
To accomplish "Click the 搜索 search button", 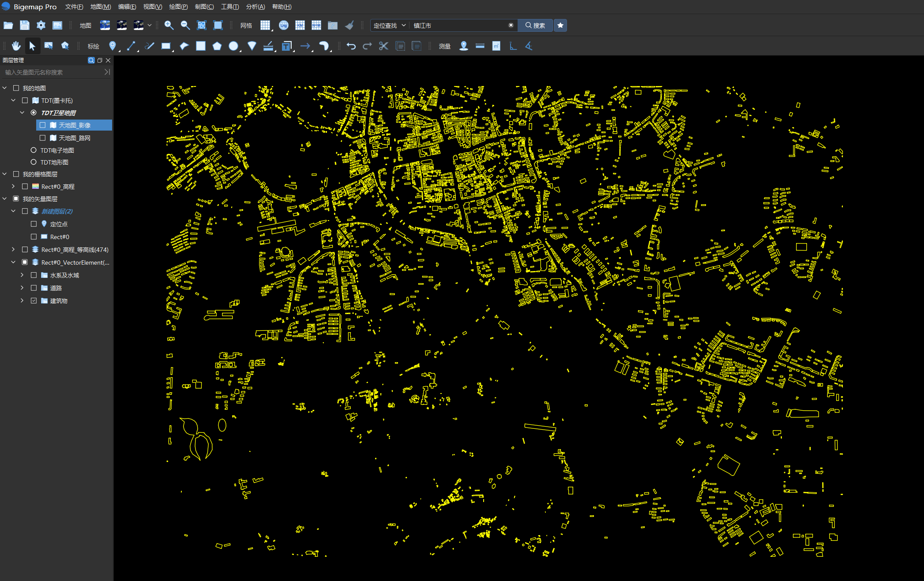I will [535, 25].
